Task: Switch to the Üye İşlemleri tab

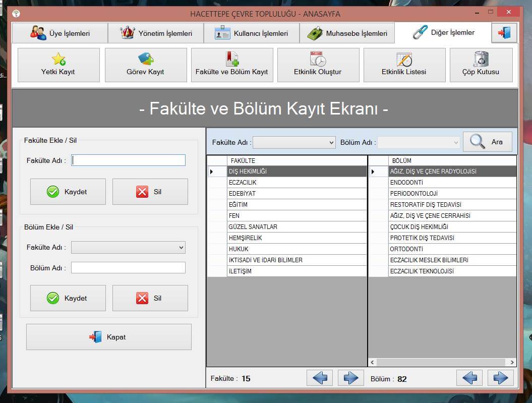Action: click(x=60, y=33)
